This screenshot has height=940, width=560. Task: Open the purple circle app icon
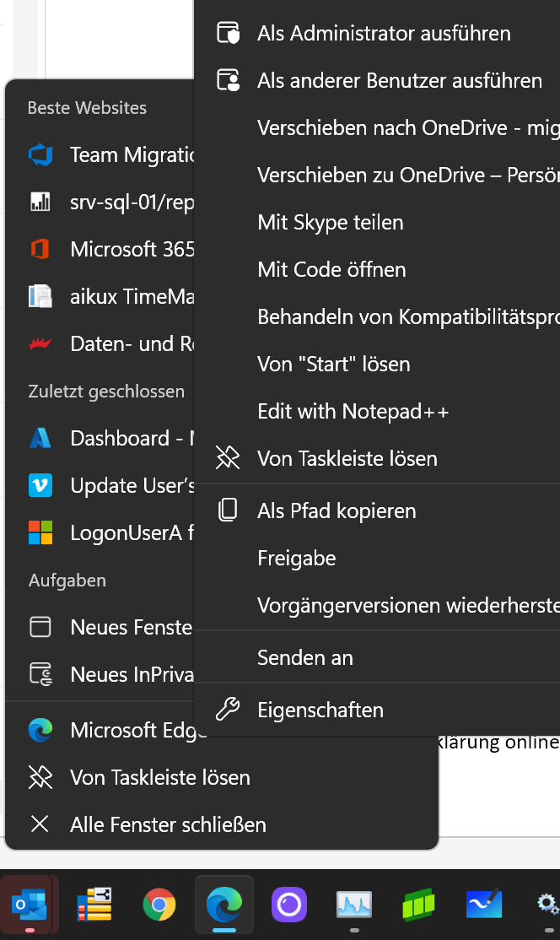click(x=289, y=904)
